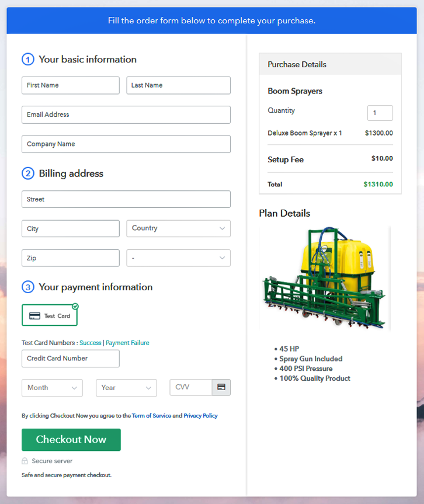Click the card icon beside CVV field
424x504 pixels.
click(x=221, y=387)
